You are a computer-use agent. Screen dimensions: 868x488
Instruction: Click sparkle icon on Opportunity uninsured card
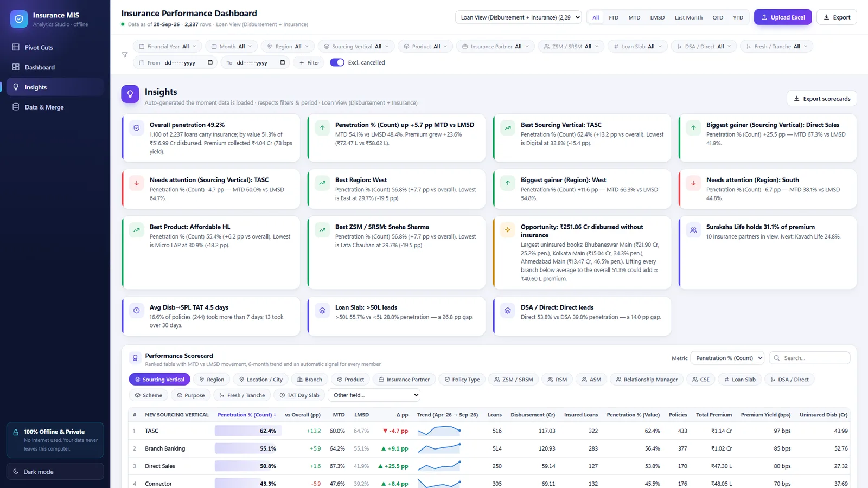pyautogui.click(x=508, y=230)
